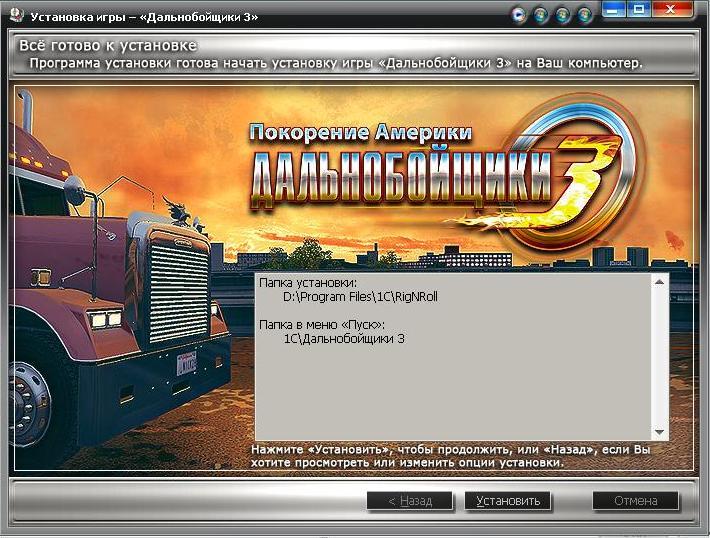710x538 pixels.
Task: Go back with the Назад button
Action: coord(409,501)
